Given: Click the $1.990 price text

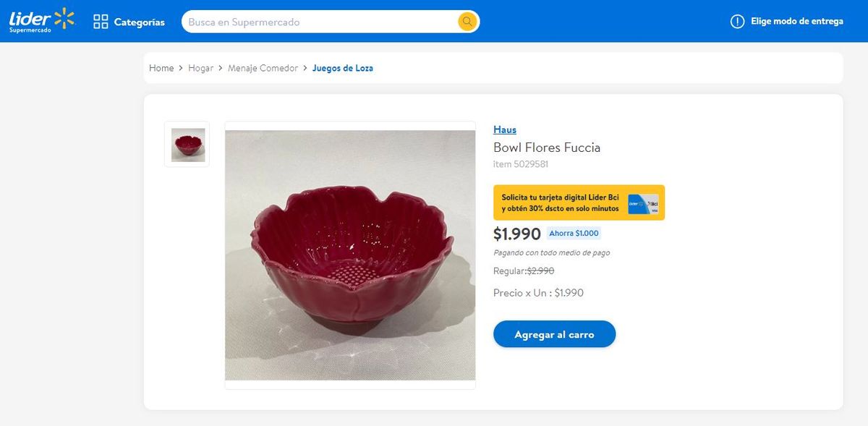Looking at the screenshot, I should point(517,234).
